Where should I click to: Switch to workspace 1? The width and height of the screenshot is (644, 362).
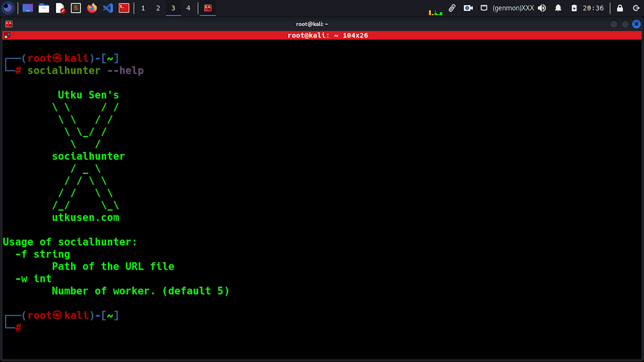tap(143, 8)
